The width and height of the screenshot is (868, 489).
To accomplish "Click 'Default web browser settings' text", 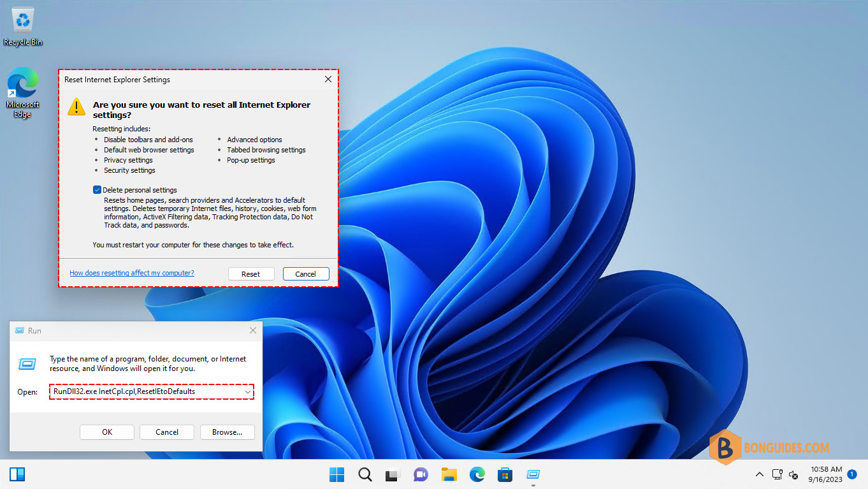I will pyautogui.click(x=149, y=150).
